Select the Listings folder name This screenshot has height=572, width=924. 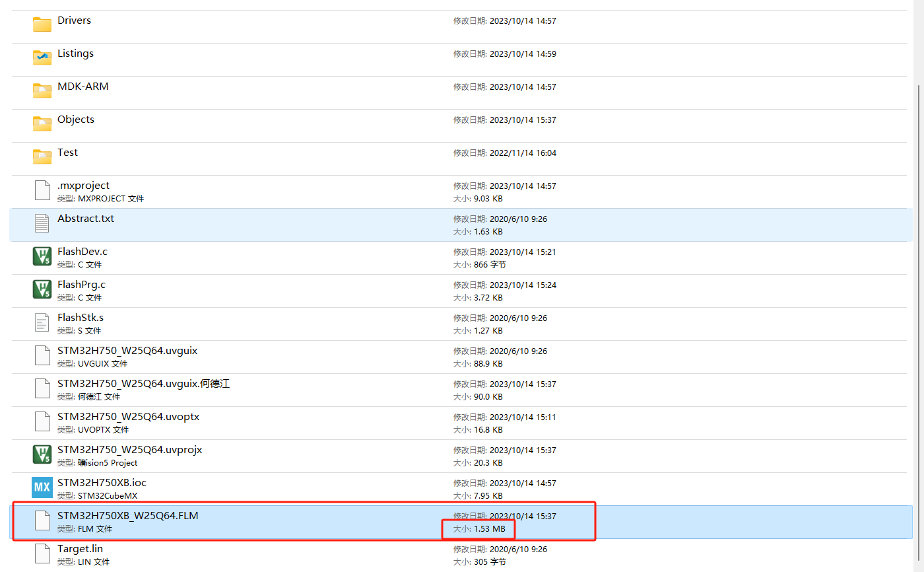[x=75, y=54]
